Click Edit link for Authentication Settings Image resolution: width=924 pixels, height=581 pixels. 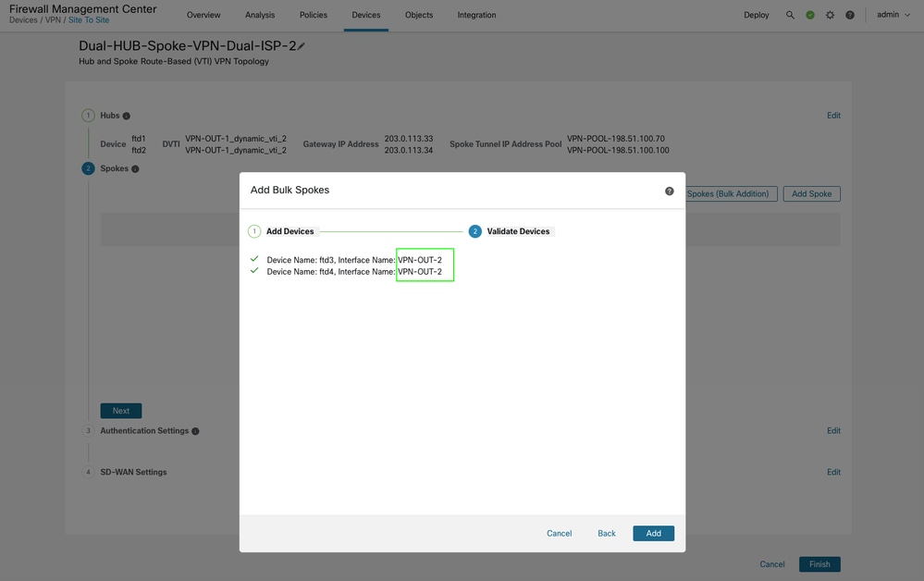[x=833, y=431]
